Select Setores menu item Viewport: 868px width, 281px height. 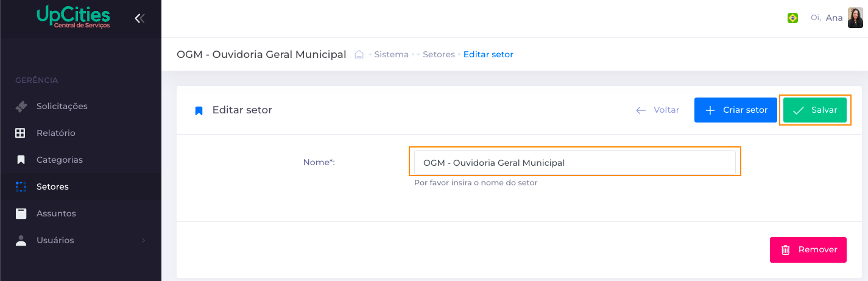(x=80, y=187)
